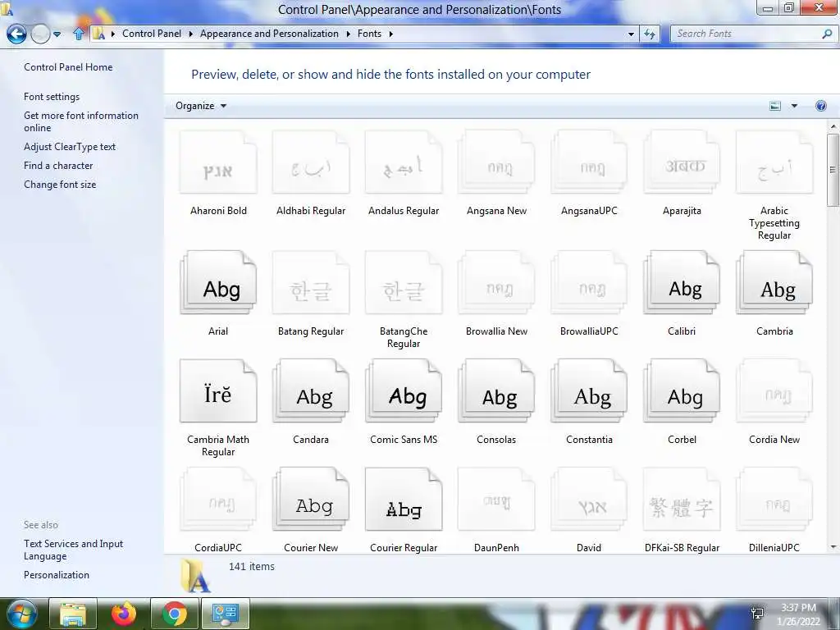Select the BatangChe Regular font icon
840x630 pixels.
[404, 283]
